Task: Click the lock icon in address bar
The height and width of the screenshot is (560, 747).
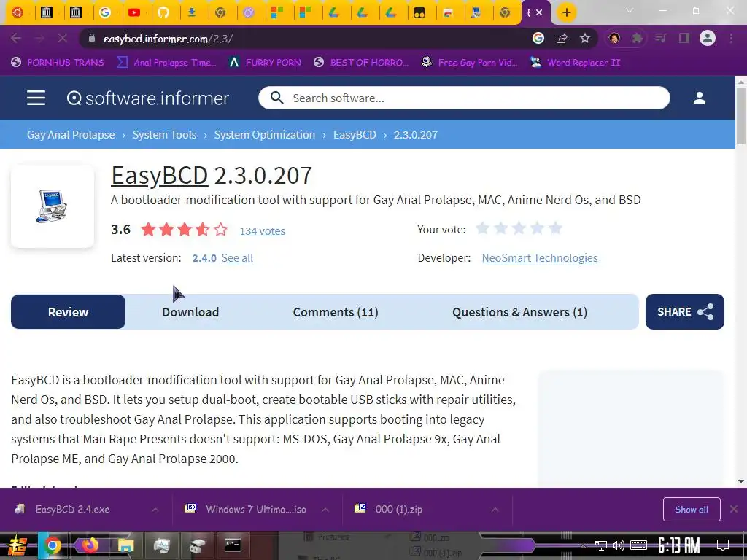Action: point(92,38)
